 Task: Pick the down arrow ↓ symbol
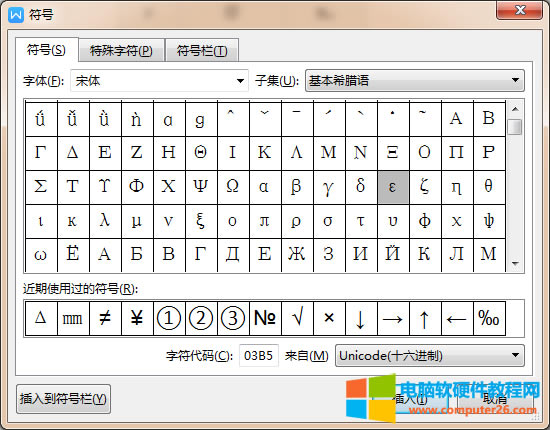pos(361,318)
